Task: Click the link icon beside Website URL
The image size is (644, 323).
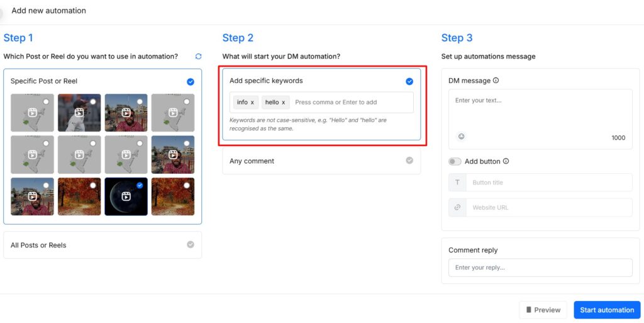Action: pyautogui.click(x=457, y=208)
